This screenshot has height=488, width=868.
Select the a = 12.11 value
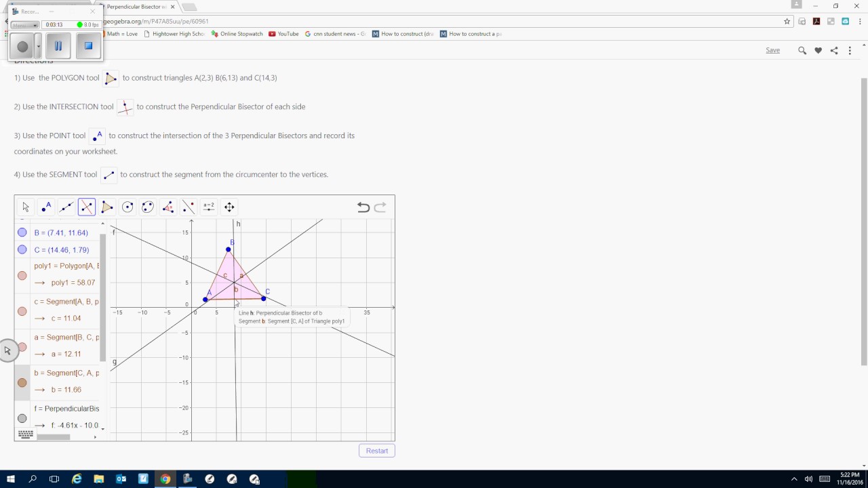pyautogui.click(x=66, y=354)
